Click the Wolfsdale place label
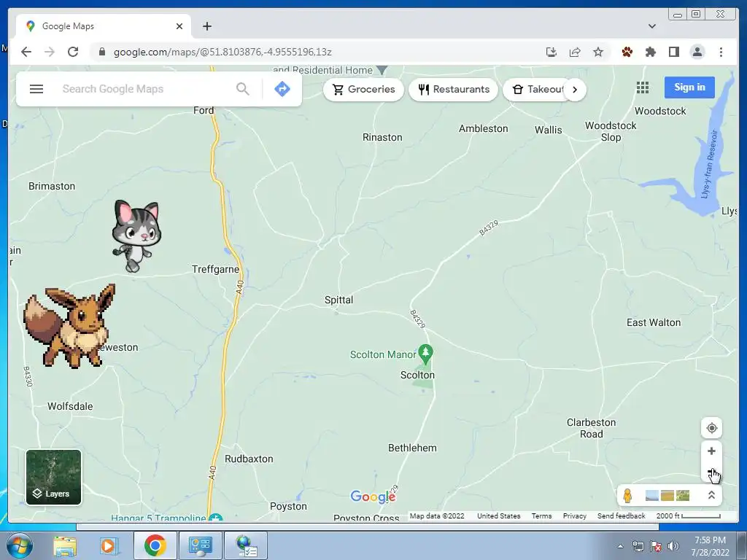 70,406
